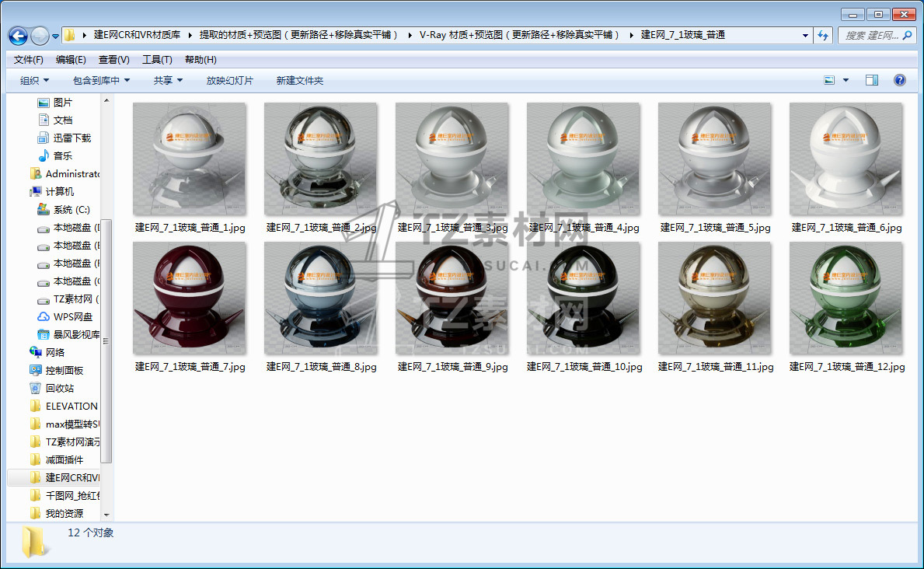924x569 pixels.
Task: Select thumbnail 建E网_7_1玻璃_普通_3.jpg
Action: tap(452, 159)
